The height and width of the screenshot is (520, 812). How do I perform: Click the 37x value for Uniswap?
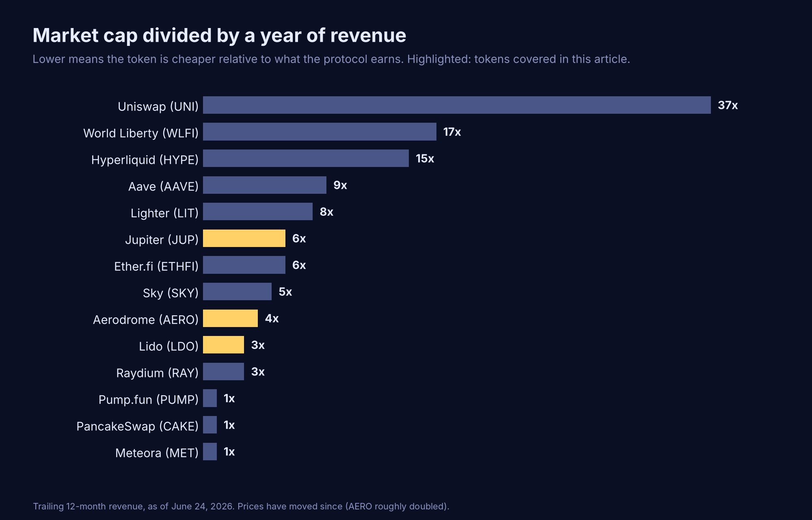coord(728,105)
